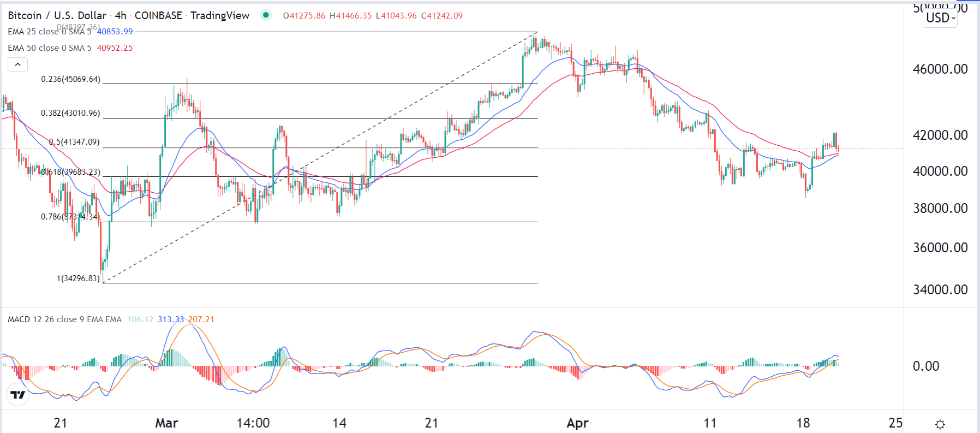Viewport: 980px width, 433px height.
Task: Select the 4h interval label
Action: 120,15
